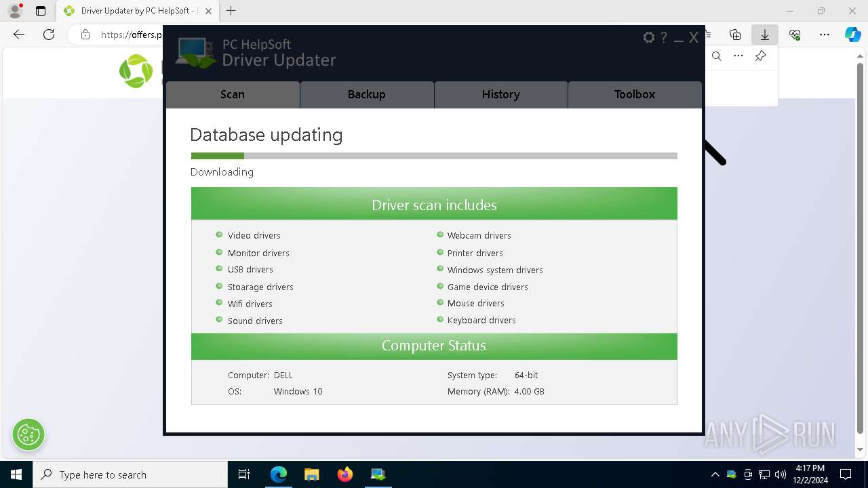Screen dimensions: 868x488
Task: Click the volume icon in system tray
Action: point(781,474)
